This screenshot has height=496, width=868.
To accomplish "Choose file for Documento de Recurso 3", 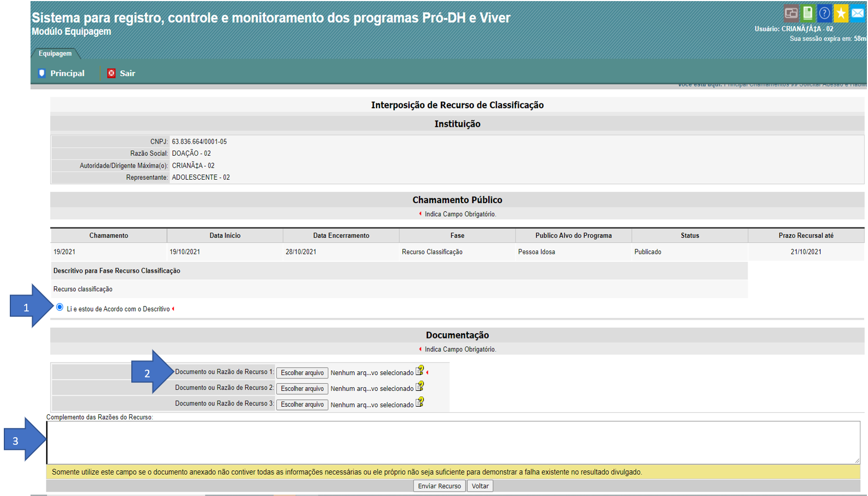I will point(302,405).
